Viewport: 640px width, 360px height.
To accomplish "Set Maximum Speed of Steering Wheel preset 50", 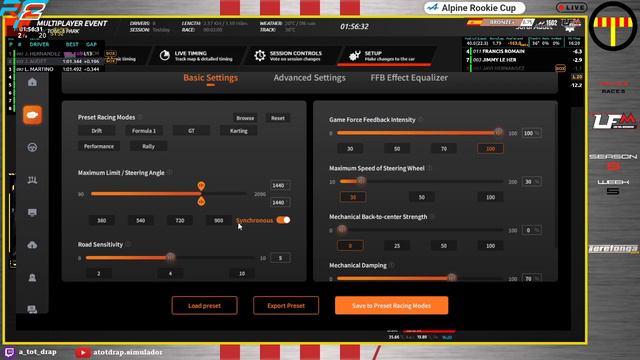I will (x=422, y=197).
